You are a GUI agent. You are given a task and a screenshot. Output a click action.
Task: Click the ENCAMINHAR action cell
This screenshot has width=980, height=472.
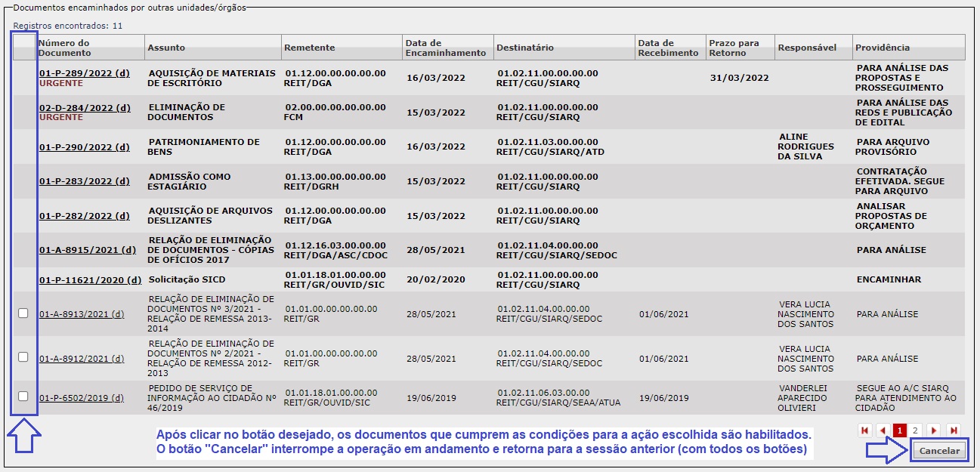889,279
